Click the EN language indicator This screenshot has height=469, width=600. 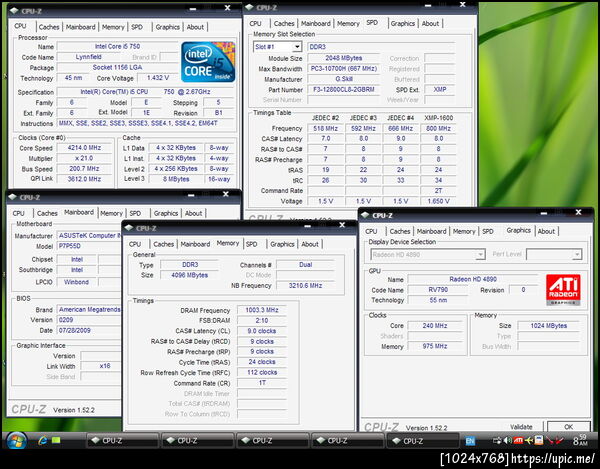(470, 441)
